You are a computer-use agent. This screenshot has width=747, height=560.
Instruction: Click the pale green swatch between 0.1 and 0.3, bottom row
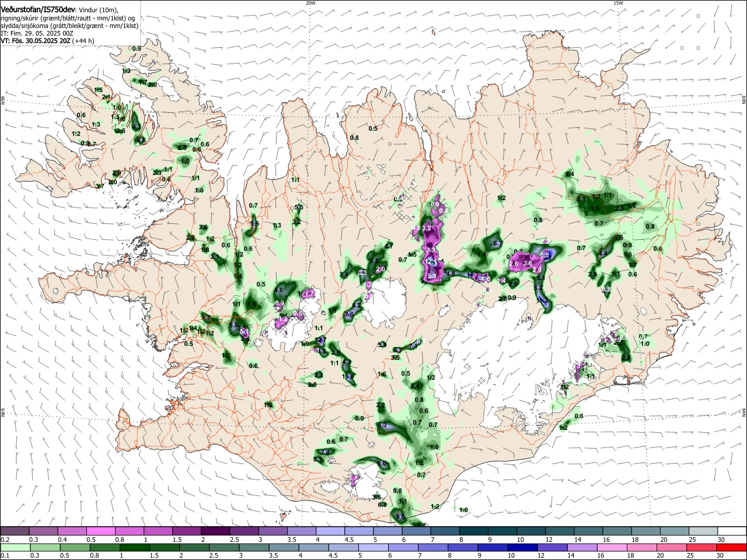pyautogui.click(x=15, y=547)
